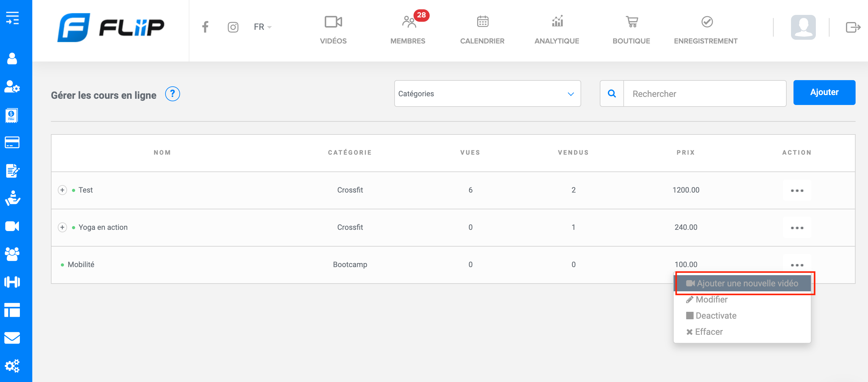
Task: Open the envelope mail sidebar icon
Action: 12,338
